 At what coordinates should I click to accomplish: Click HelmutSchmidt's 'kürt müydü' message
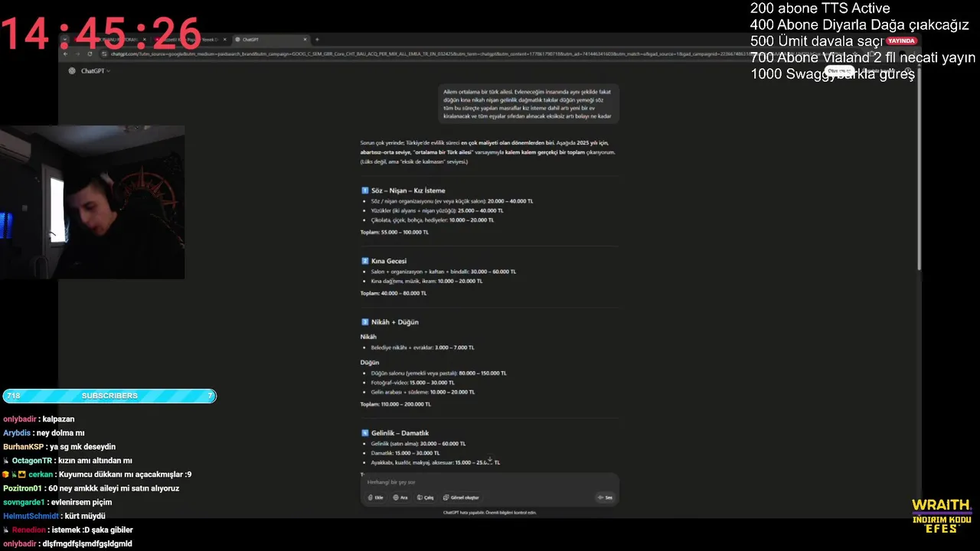54,516
